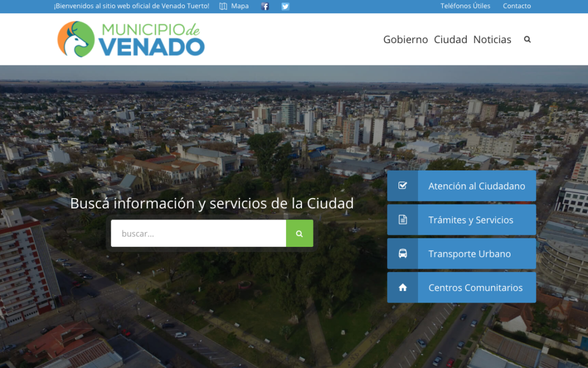
Task: Open the Ciudad menu
Action: pos(450,40)
